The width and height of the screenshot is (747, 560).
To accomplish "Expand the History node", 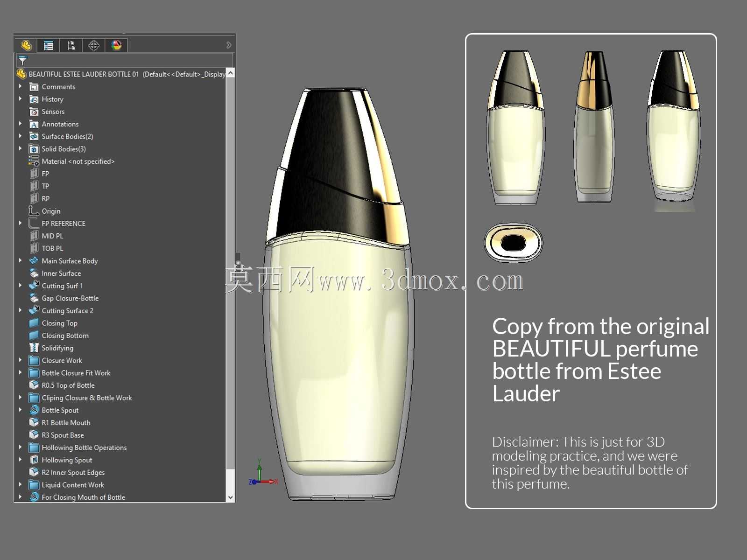I will click(x=21, y=99).
